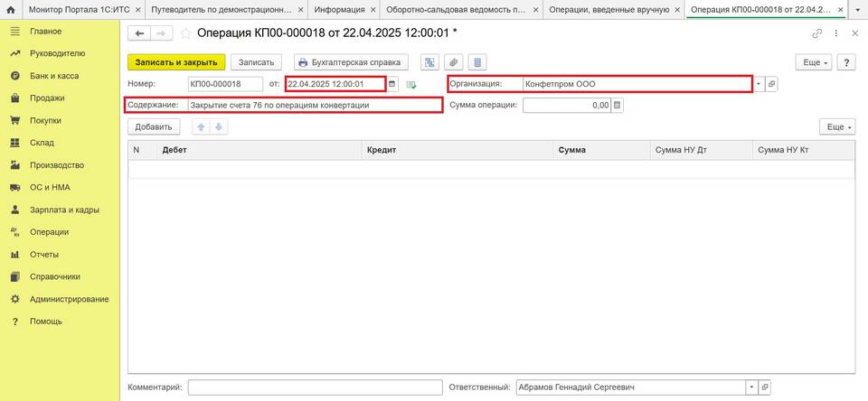The width and height of the screenshot is (868, 401).
Task: Add a new row with Добавить
Action: (x=154, y=127)
